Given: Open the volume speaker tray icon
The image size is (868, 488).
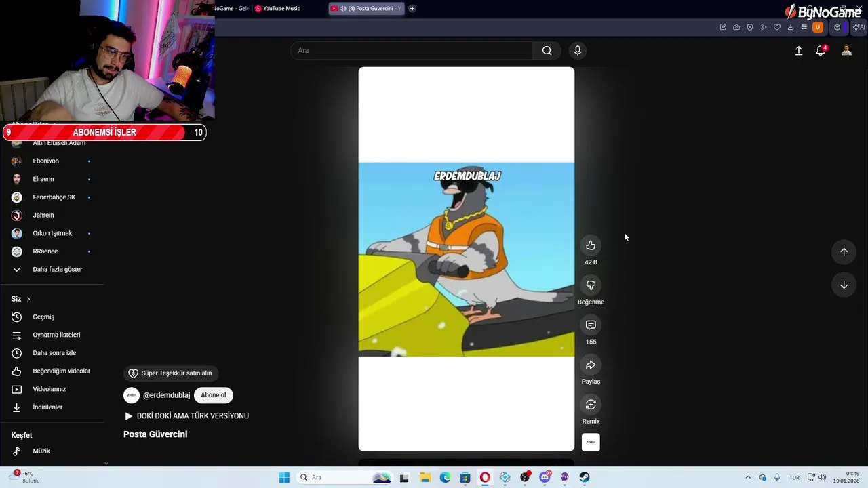Looking at the screenshot, I should point(822,477).
